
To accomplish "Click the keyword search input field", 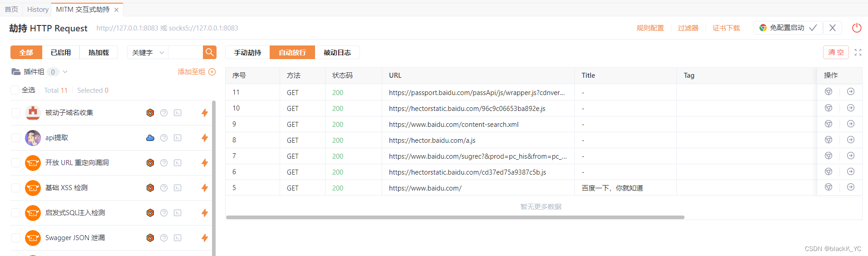I will [x=185, y=52].
